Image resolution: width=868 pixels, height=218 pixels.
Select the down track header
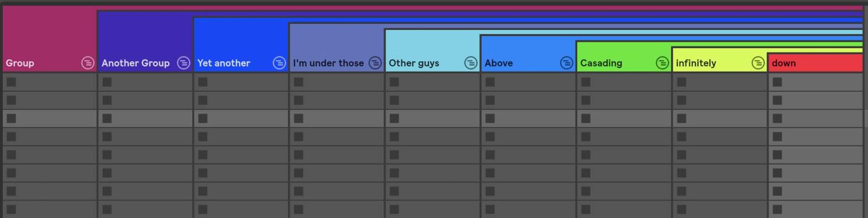[815, 63]
